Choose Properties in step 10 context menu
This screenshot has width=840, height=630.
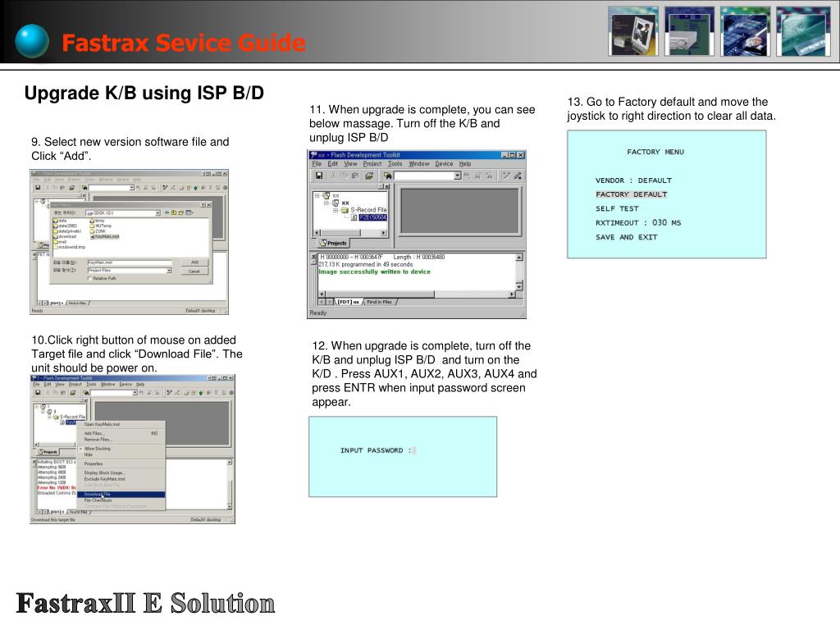pyautogui.click(x=121, y=464)
